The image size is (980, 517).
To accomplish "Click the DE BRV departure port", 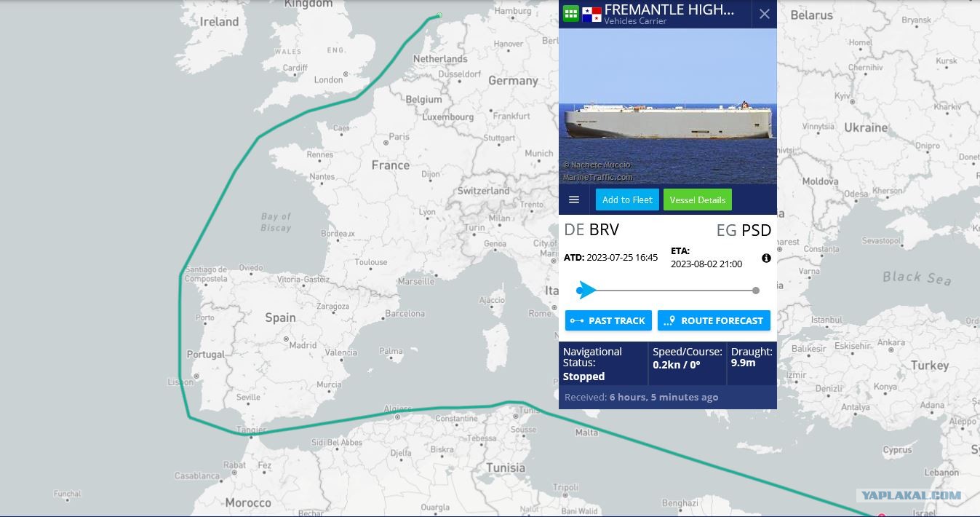I will pyautogui.click(x=591, y=230).
